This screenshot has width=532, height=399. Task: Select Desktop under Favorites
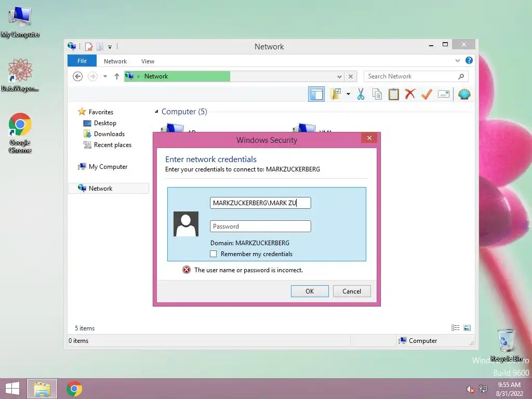tap(105, 123)
